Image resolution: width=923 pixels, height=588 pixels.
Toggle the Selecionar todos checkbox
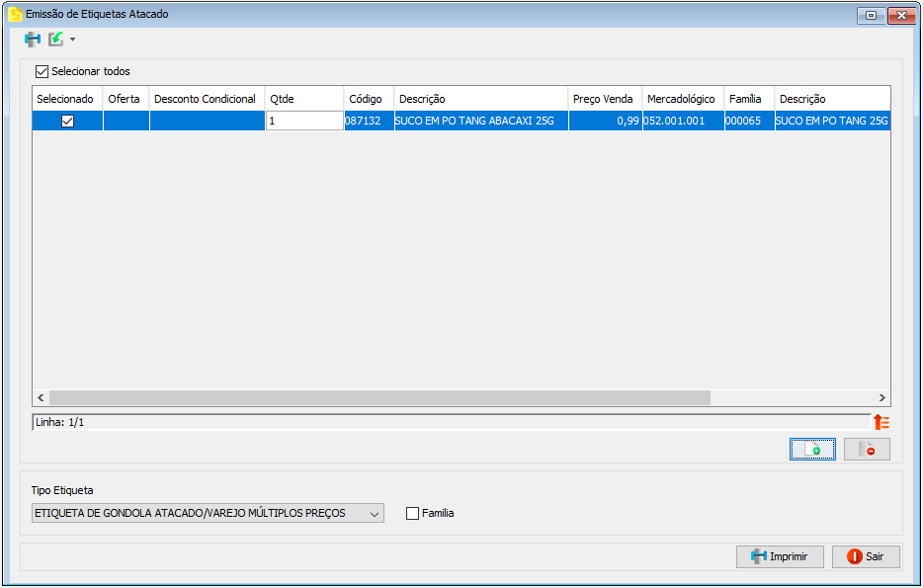pos(42,72)
